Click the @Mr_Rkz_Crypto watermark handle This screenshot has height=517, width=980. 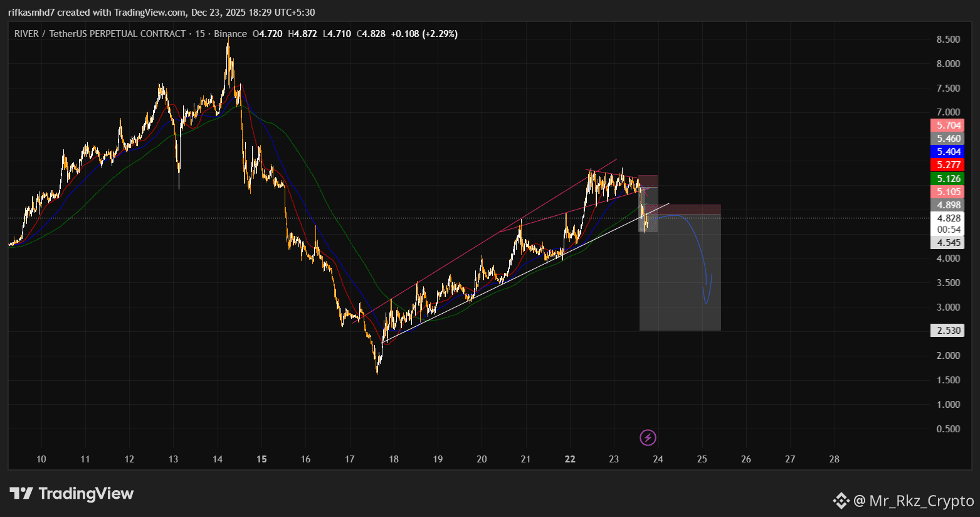pos(914,501)
